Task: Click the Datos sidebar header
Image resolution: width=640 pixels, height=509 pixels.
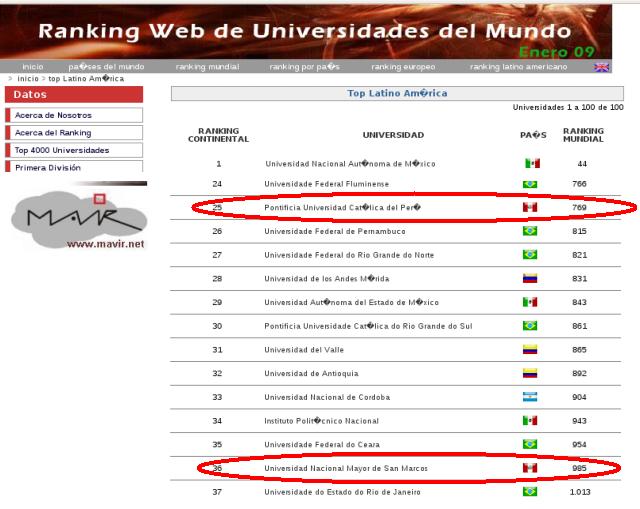Action: (x=74, y=94)
